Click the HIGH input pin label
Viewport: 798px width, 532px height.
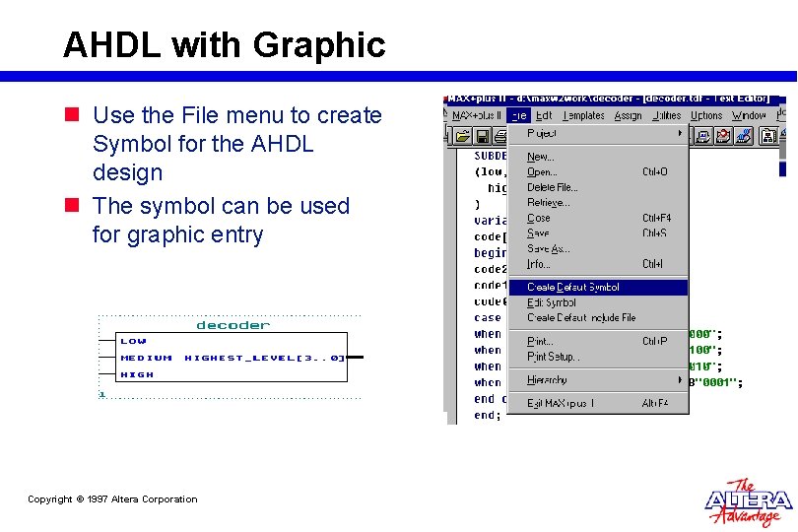pos(137,374)
